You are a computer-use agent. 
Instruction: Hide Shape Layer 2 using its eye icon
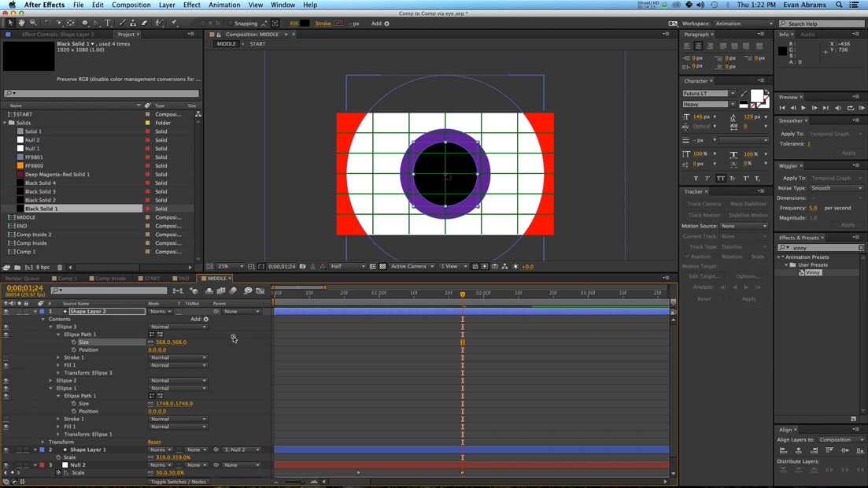point(6,312)
